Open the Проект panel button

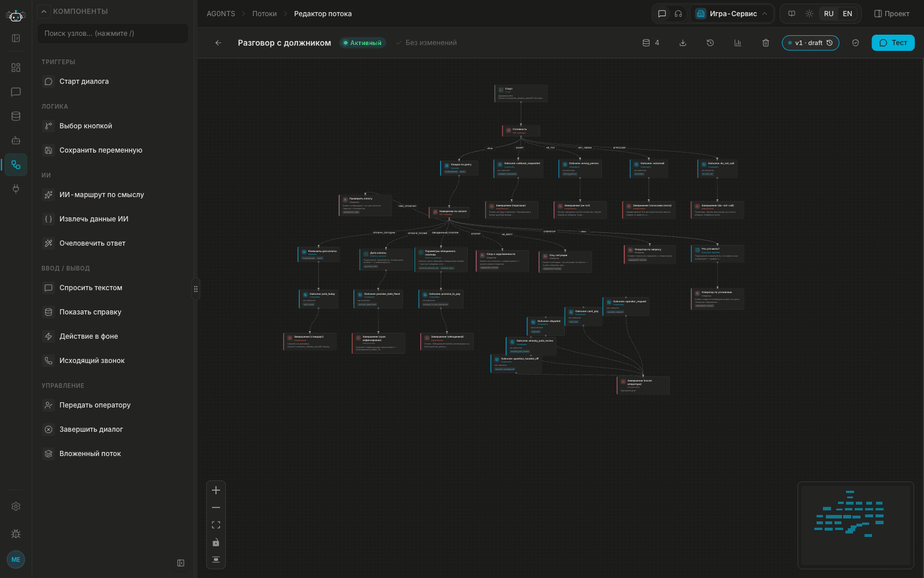coord(892,14)
